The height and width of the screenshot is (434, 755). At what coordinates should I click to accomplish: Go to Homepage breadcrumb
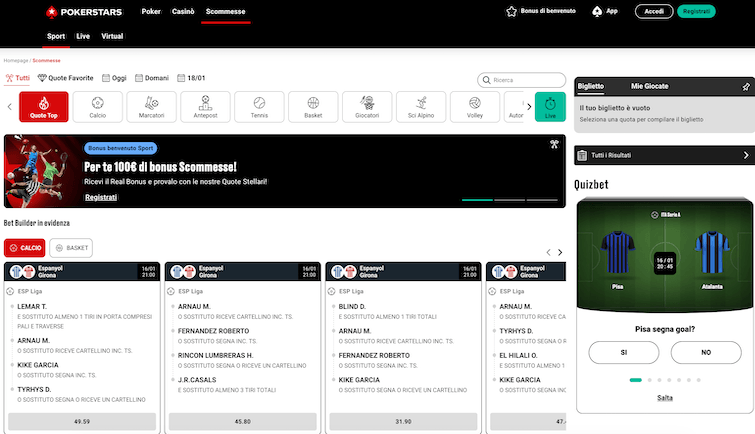[x=16, y=61]
